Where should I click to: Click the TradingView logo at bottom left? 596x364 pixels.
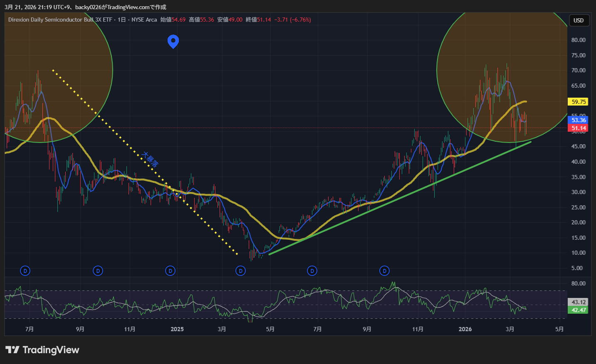pos(42,350)
